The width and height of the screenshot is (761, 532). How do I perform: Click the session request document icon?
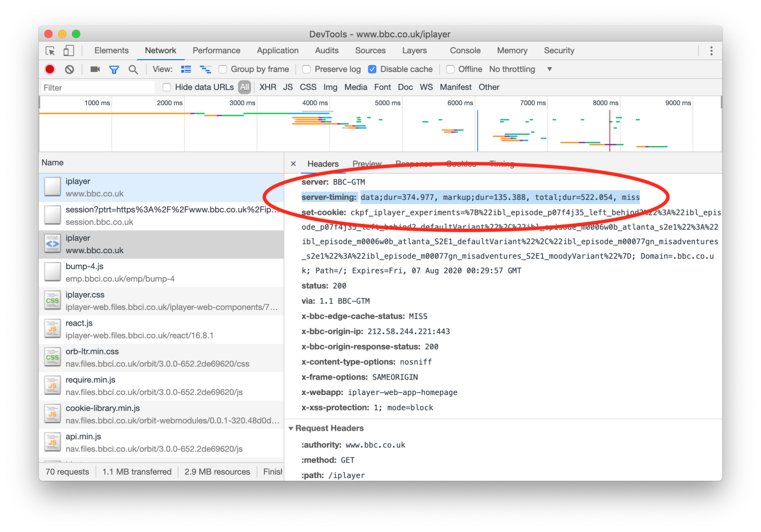(x=52, y=215)
